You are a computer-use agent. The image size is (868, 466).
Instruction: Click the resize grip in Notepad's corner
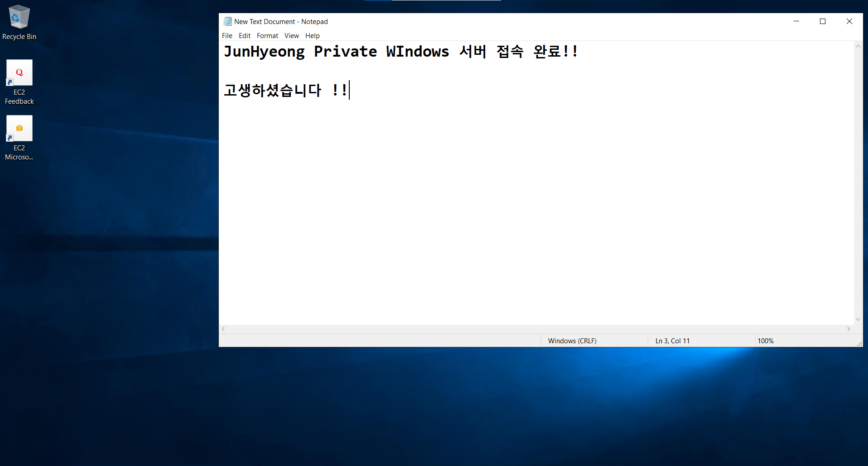[x=859, y=344]
